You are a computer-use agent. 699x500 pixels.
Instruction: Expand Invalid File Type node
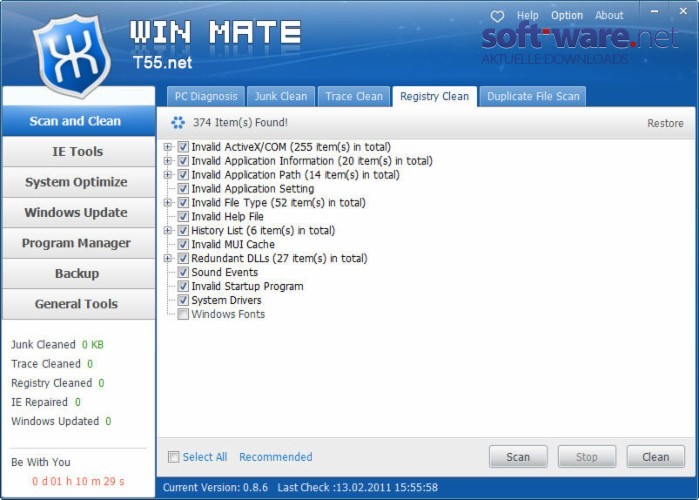point(168,202)
